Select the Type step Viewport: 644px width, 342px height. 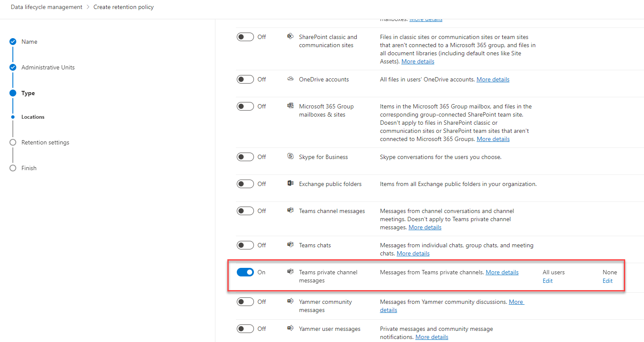pos(28,93)
